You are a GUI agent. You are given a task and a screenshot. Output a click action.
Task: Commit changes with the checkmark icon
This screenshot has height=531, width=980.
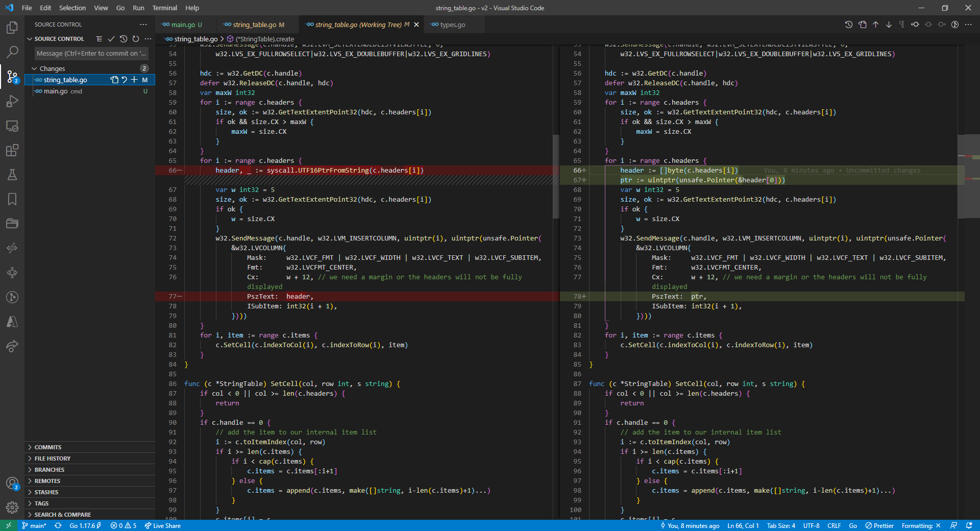tap(111, 38)
